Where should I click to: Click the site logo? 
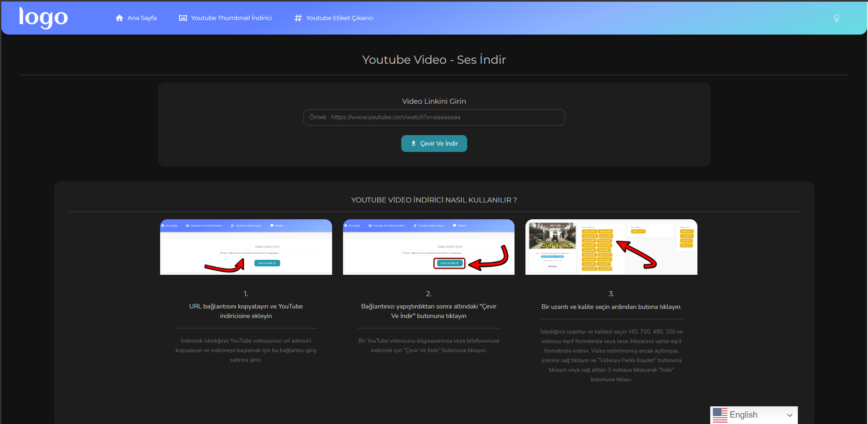[43, 18]
